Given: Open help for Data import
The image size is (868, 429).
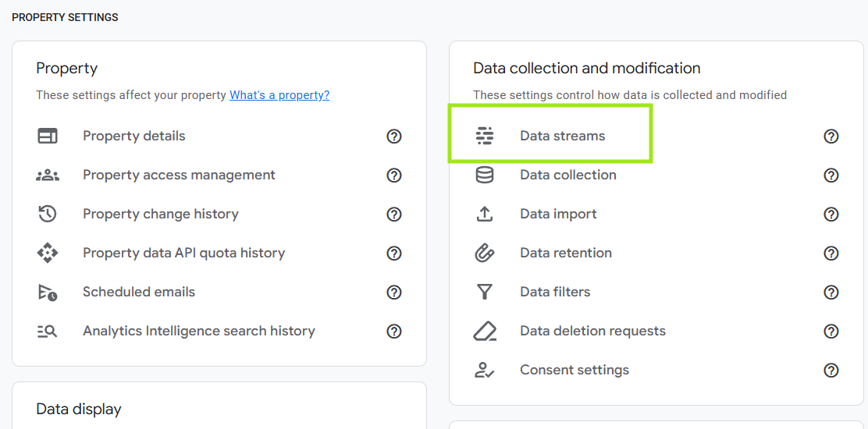Looking at the screenshot, I should [831, 214].
